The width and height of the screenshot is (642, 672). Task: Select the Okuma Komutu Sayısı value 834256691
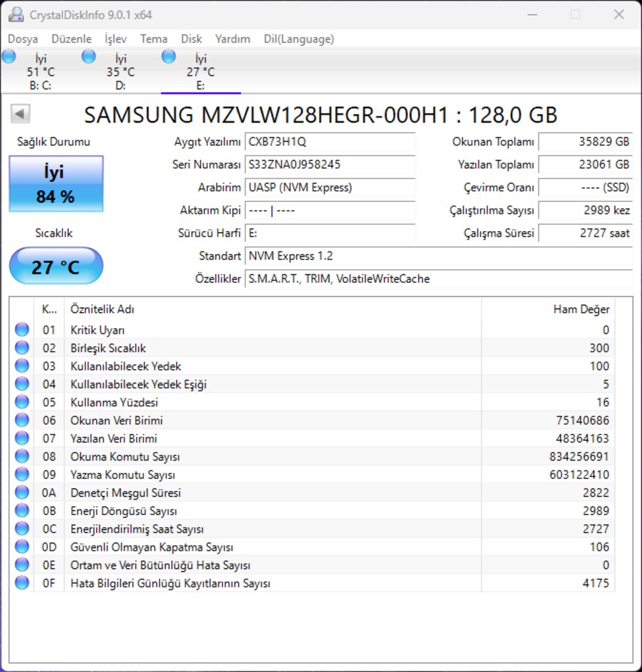coord(579,457)
